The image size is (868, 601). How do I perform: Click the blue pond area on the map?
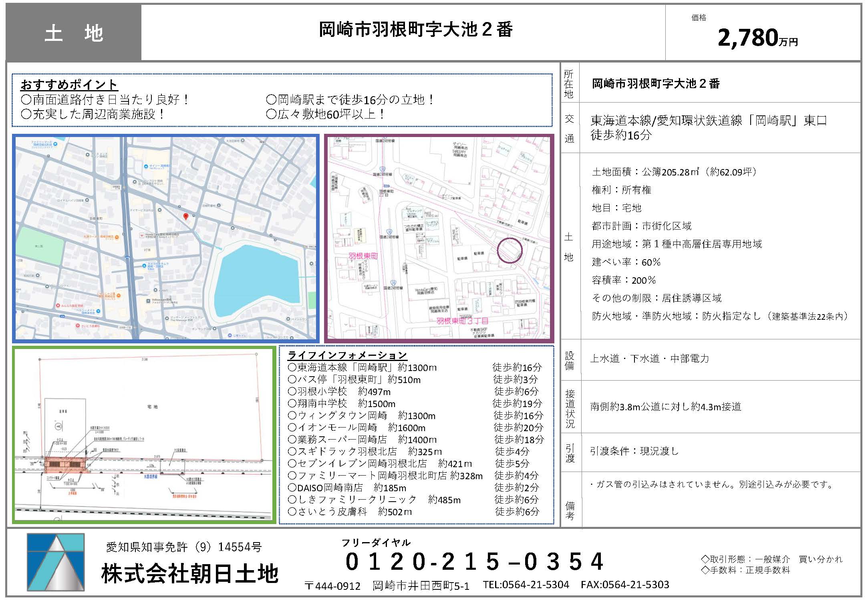(x=256, y=277)
